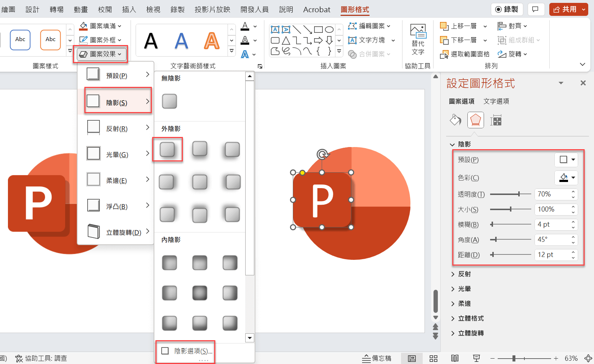Pick the left brace shape in the gallery
This screenshot has width=594, height=364.
(x=318, y=51)
